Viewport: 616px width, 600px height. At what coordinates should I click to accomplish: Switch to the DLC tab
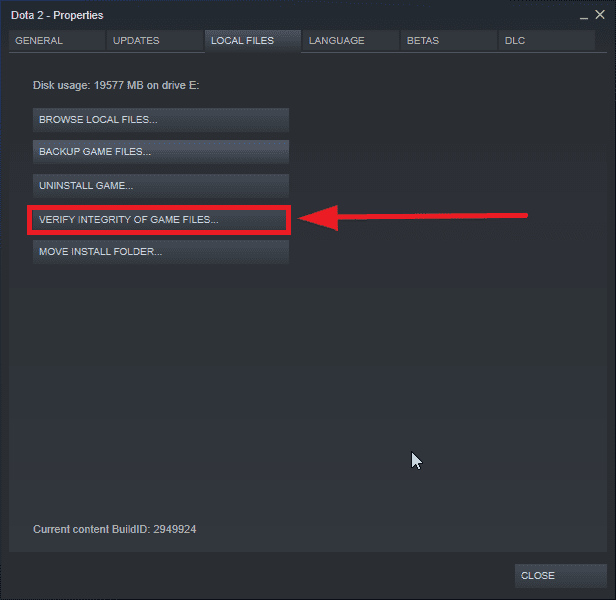click(x=546, y=41)
